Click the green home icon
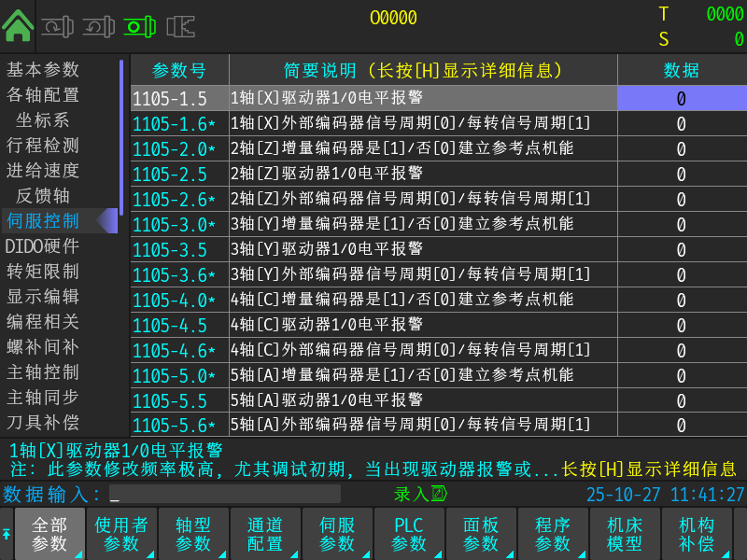The height and width of the screenshot is (560, 747). 17,25
